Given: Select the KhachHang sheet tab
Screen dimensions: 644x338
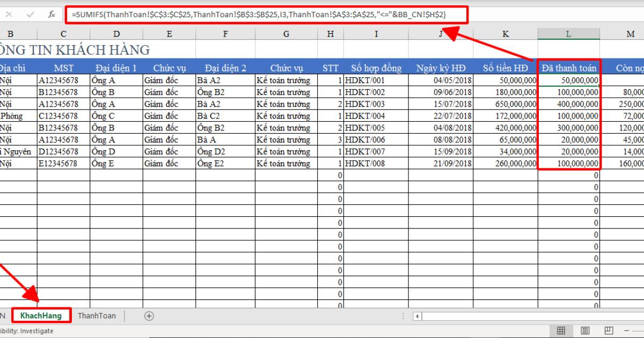Looking at the screenshot, I should click(41, 316).
